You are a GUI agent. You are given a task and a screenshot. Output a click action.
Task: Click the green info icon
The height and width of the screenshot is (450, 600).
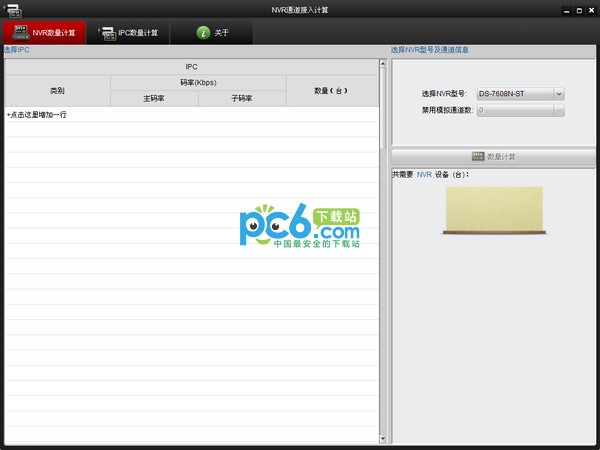204,32
